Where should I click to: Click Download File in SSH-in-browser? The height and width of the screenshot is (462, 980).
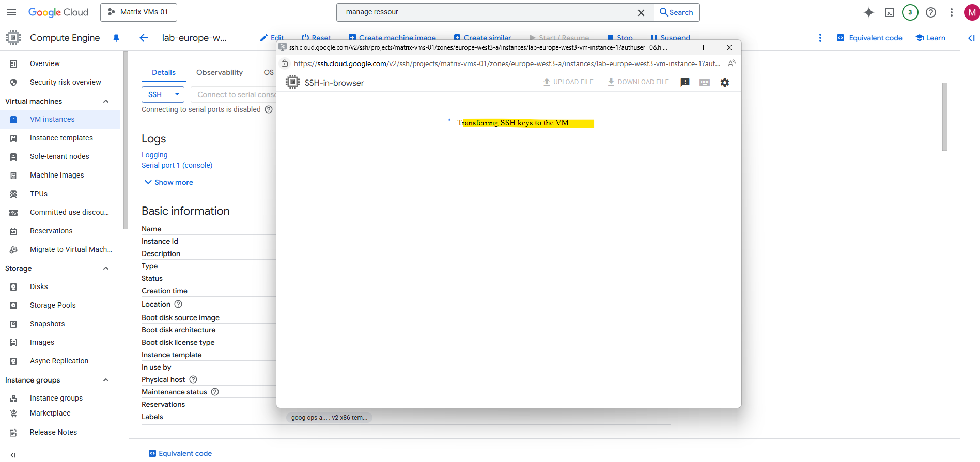(638, 82)
